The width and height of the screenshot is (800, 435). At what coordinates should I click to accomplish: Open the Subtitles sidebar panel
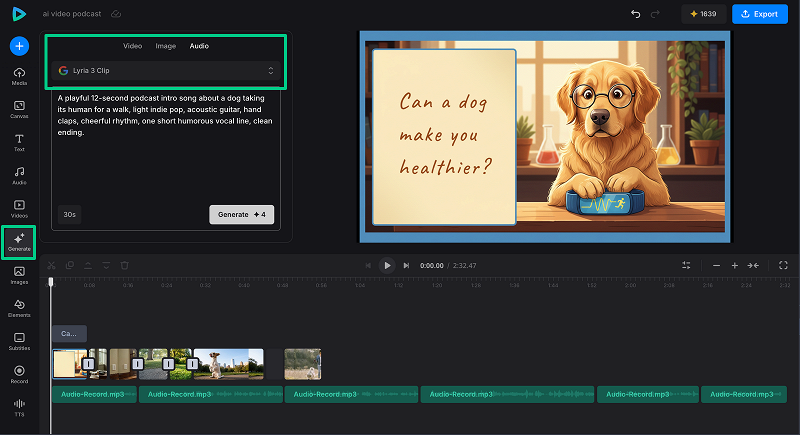tap(19, 341)
